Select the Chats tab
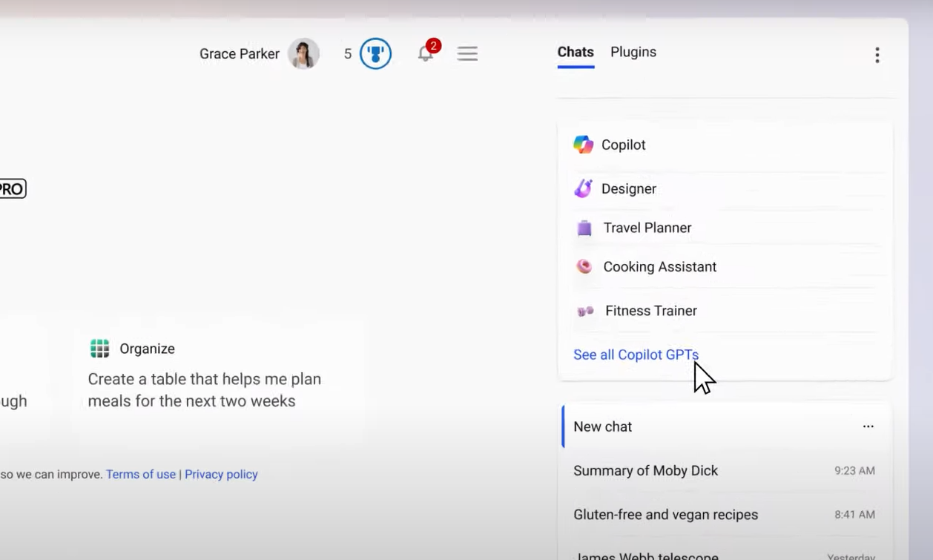This screenshot has height=560, width=933. pyautogui.click(x=576, y=53)
